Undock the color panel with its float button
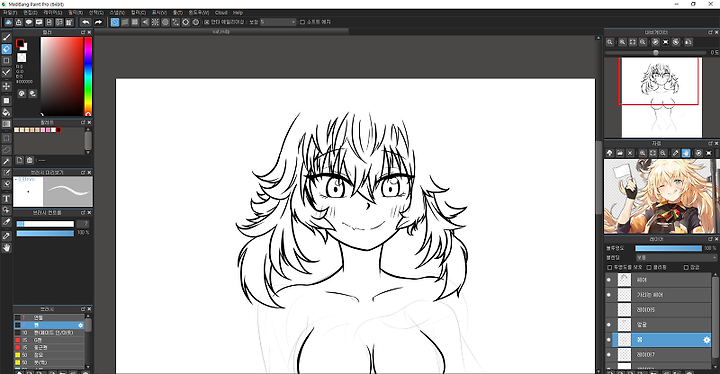 coord(83,33)
